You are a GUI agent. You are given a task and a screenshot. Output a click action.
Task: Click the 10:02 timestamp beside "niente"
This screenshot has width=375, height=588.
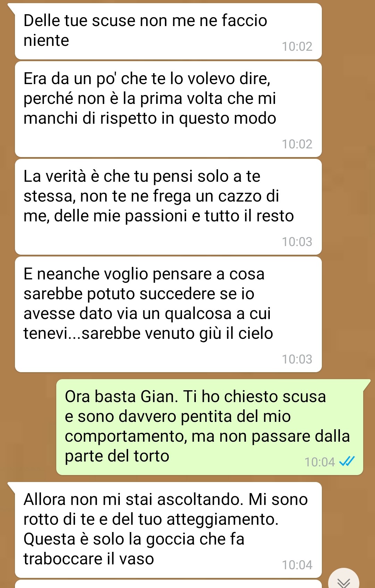(x=297, y=47)
